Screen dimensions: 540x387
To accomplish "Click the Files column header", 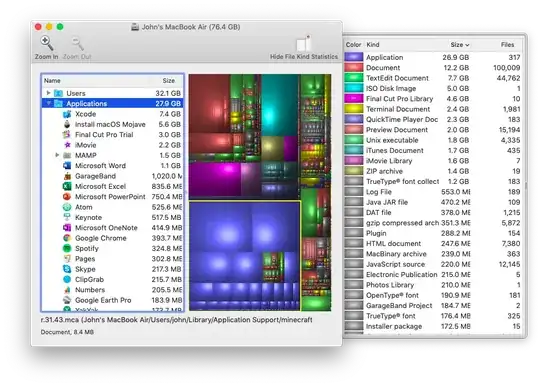I will [507, 45].
